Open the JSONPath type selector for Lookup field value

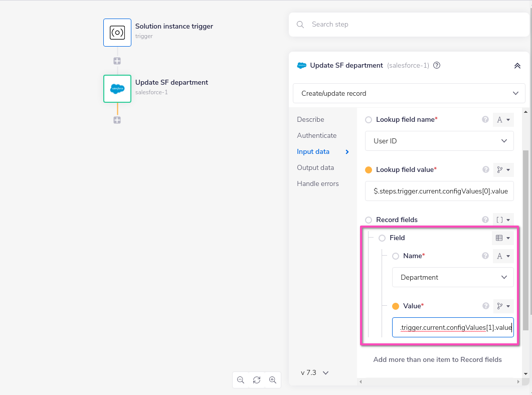503,169
